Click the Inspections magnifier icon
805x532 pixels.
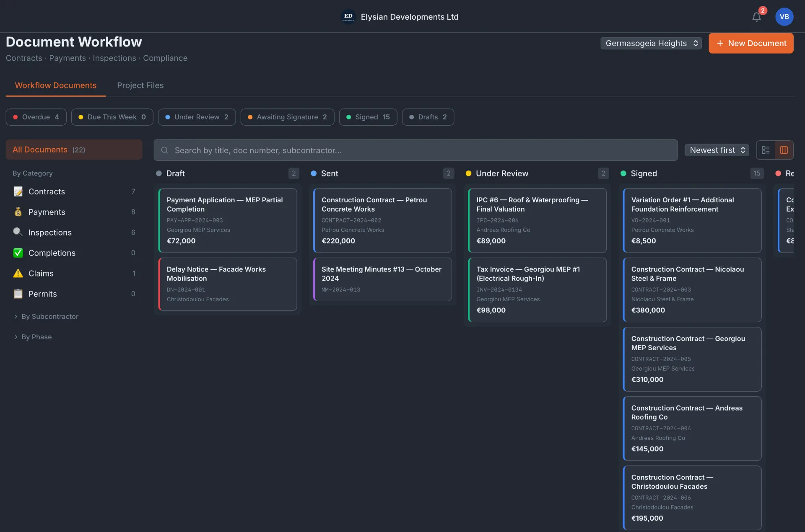(18, 232)
